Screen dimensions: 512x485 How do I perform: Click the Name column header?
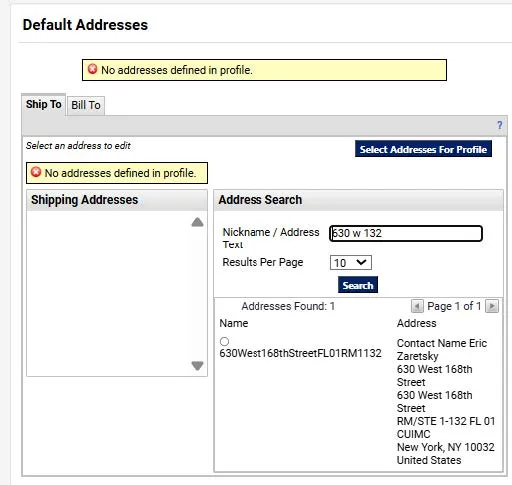coord(234,323)
